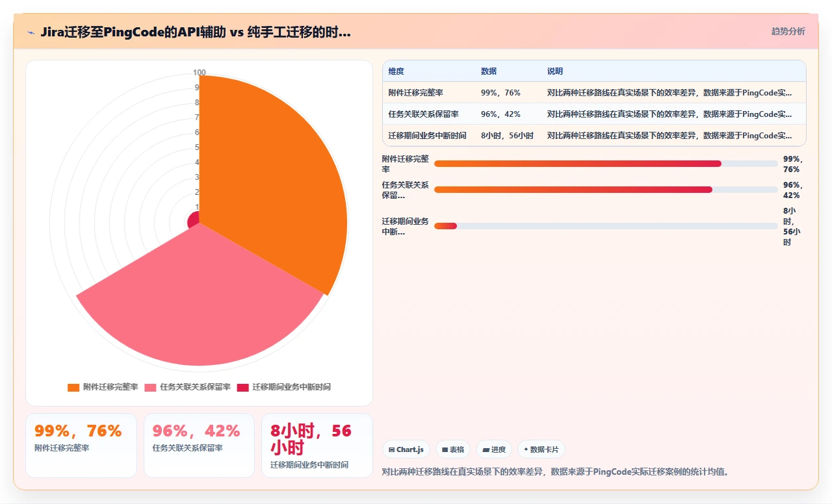The image size is (832, 504).
Task: Click the 维度 column header
Action: click(396, 71)
